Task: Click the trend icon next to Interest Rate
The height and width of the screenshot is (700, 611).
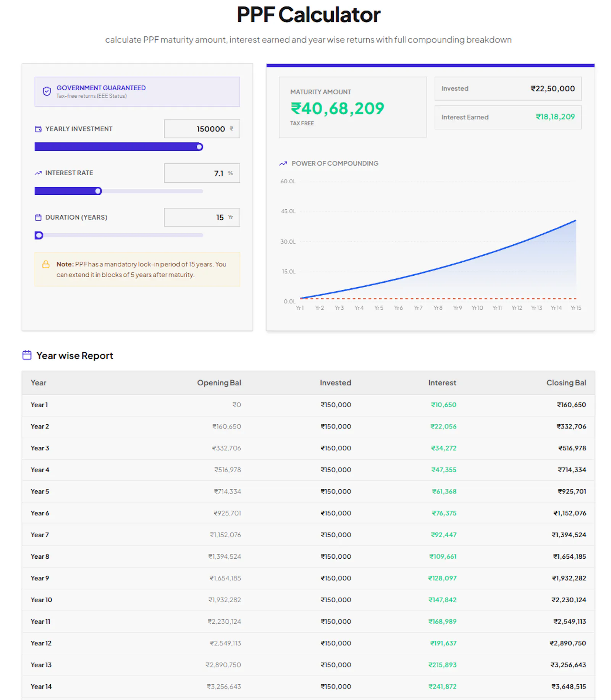Action: 38,173
